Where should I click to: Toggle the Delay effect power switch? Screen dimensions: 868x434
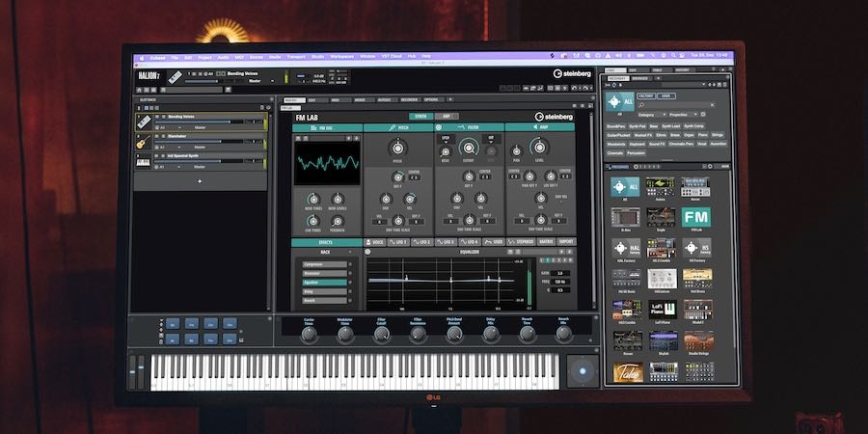click(349, 290)
